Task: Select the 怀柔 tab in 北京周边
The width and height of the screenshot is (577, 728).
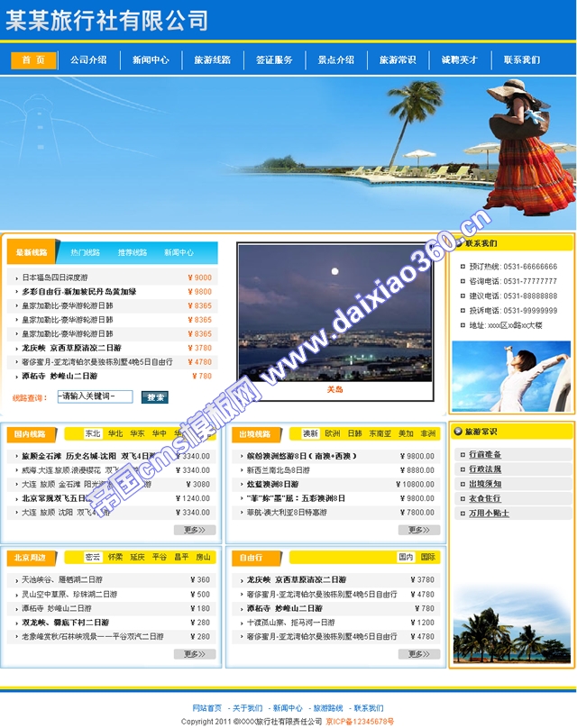Action: [115, 557]
